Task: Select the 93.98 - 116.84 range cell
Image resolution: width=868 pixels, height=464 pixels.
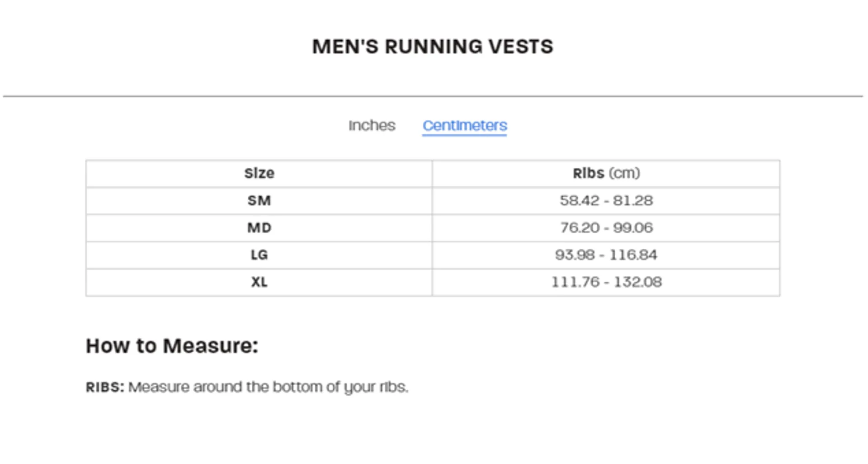Action: 606,255
